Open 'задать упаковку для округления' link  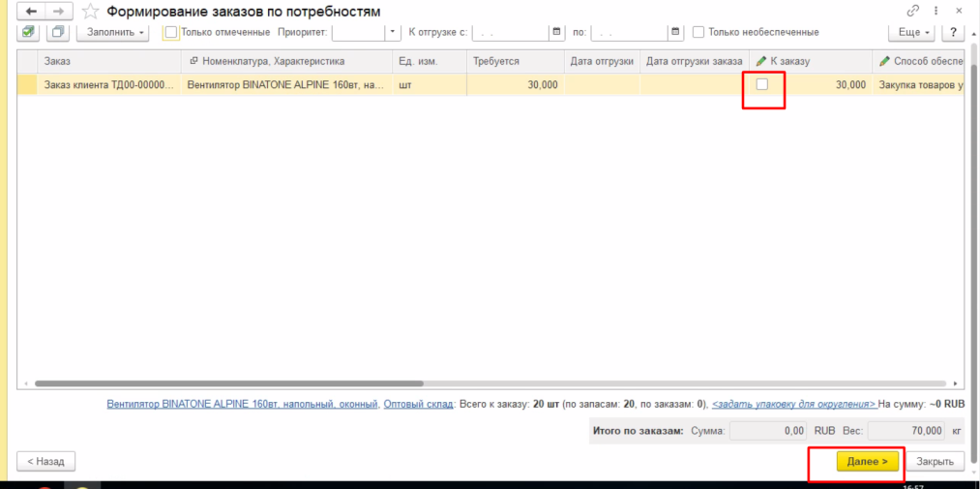(793, 404)
